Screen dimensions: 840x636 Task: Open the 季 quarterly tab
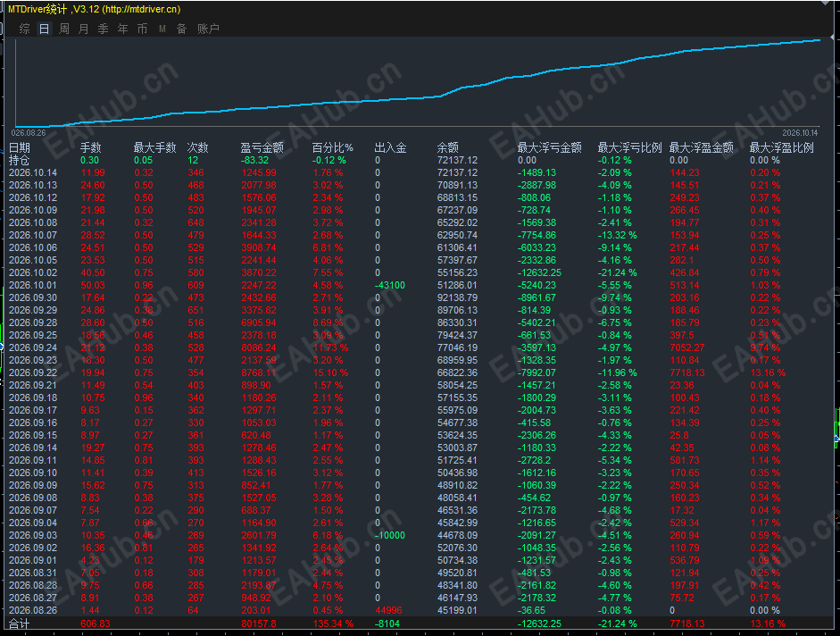pyautogui.click(x=104, y=29)
